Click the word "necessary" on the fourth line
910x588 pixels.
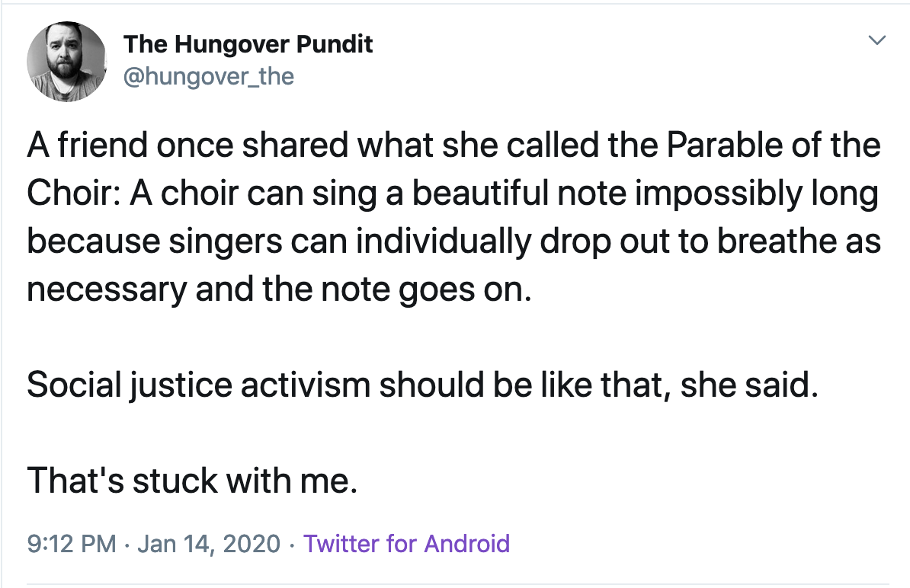pyautogui.click(x=107, y=290)
